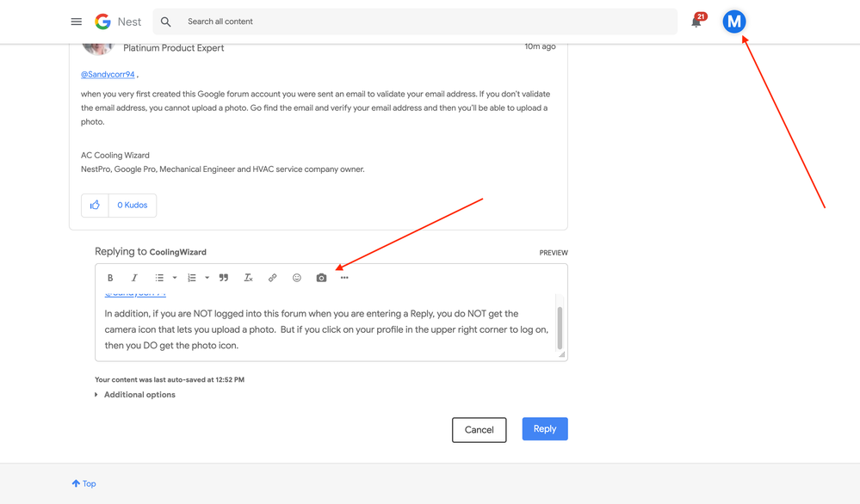
Task: Toggle italic formatting
Action: 134,278
